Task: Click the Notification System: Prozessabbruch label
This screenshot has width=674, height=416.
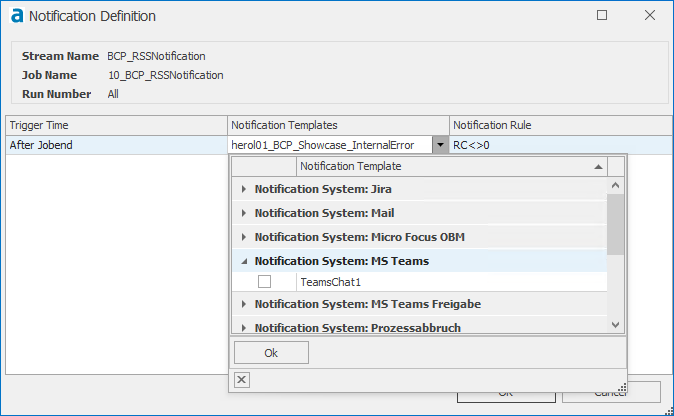Action: pos(358,328)
